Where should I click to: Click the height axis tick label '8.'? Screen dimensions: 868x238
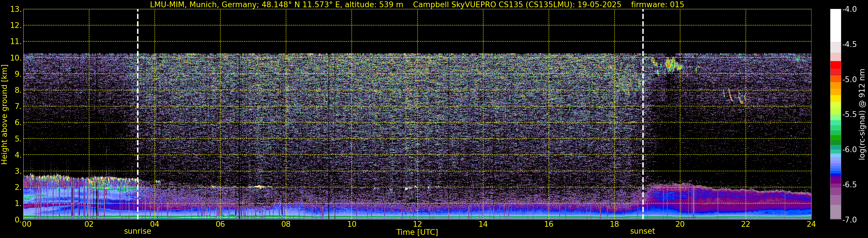[x=18, y=90]
